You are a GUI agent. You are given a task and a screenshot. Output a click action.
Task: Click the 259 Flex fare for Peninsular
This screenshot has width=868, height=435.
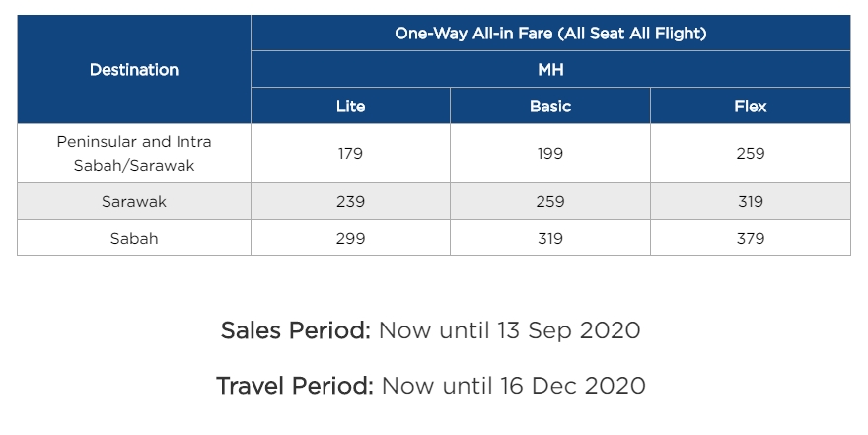point(750,154)
